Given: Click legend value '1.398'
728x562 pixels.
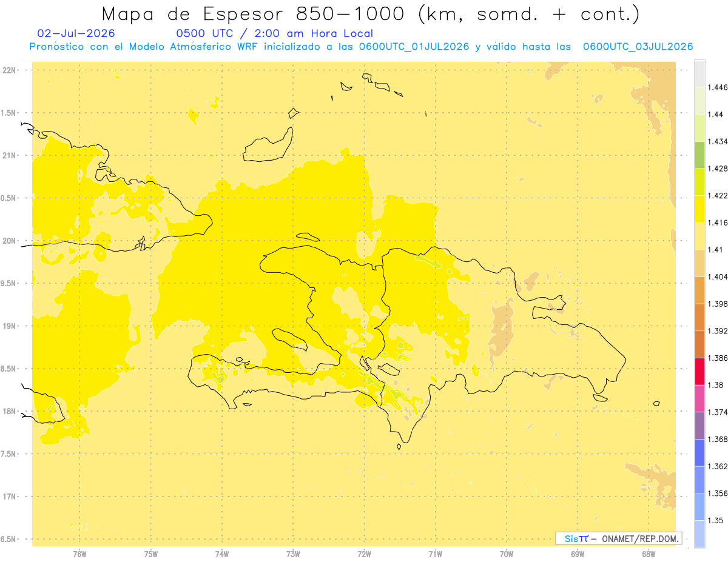Looking at the screenshot, I should [718, 304].
